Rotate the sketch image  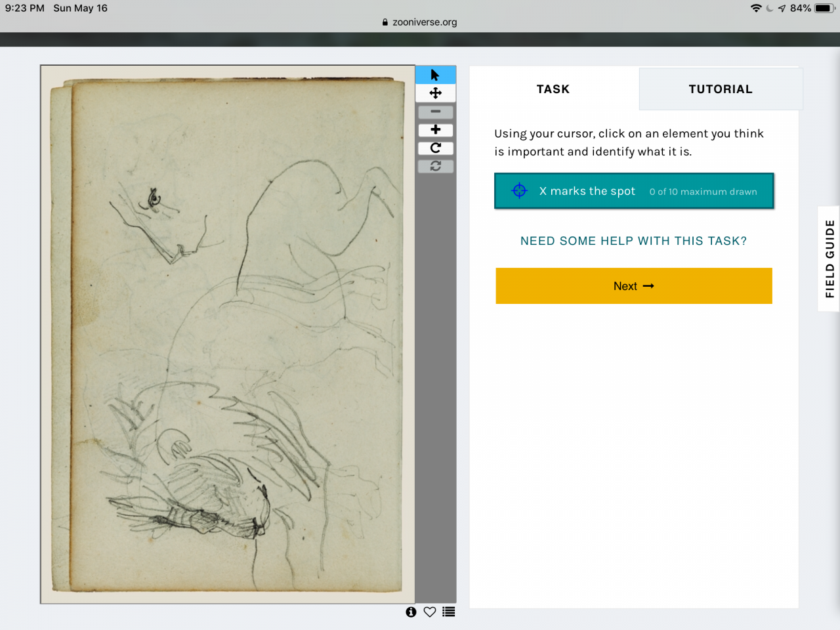pos(435,148)
